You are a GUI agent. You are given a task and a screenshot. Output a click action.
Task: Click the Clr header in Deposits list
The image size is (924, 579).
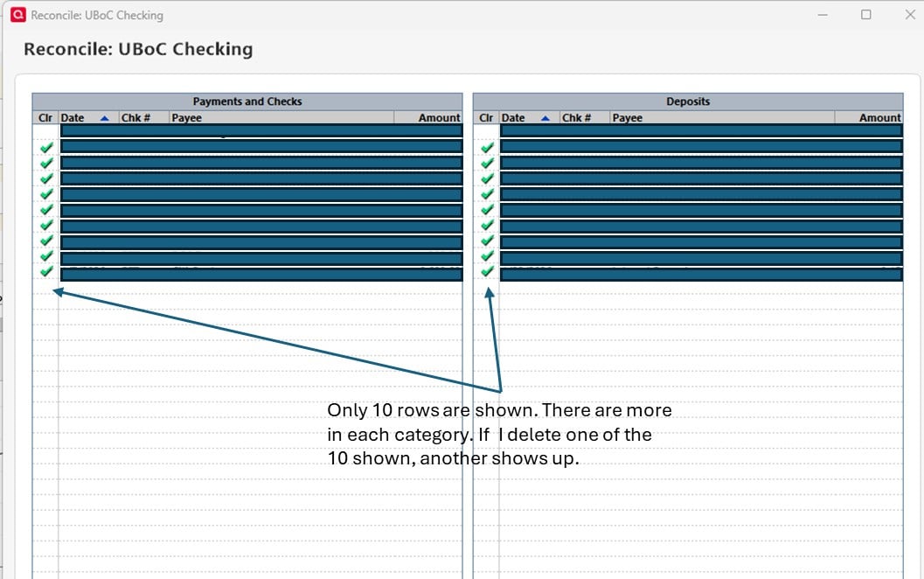click(x=486, y=118)
